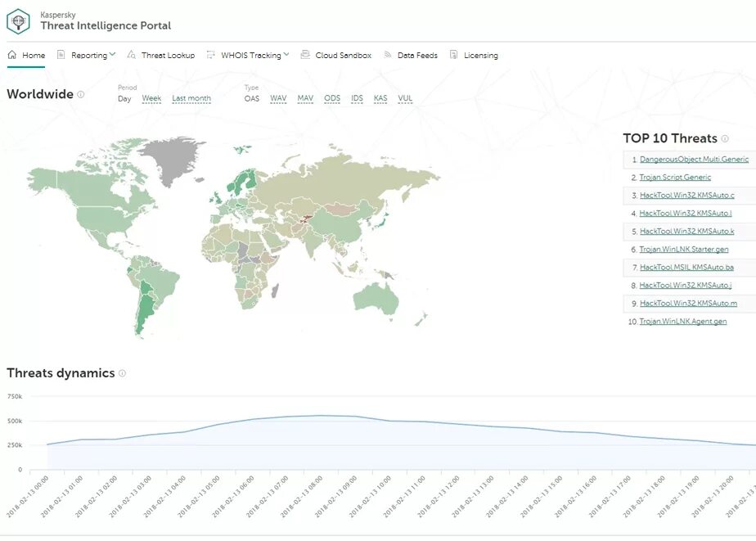Image resolution: width=756 pixels, height=541 pixels.
Task: Switch statistics to the IDS type
Action: (x=356, y=98)
